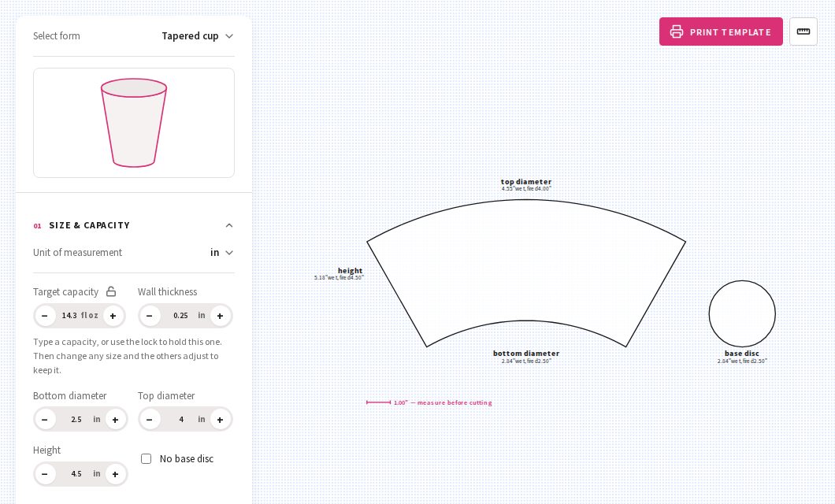The image size is (835, 504).
Task: Toggle the Target capacity lock icon
Action: point(111,291)
